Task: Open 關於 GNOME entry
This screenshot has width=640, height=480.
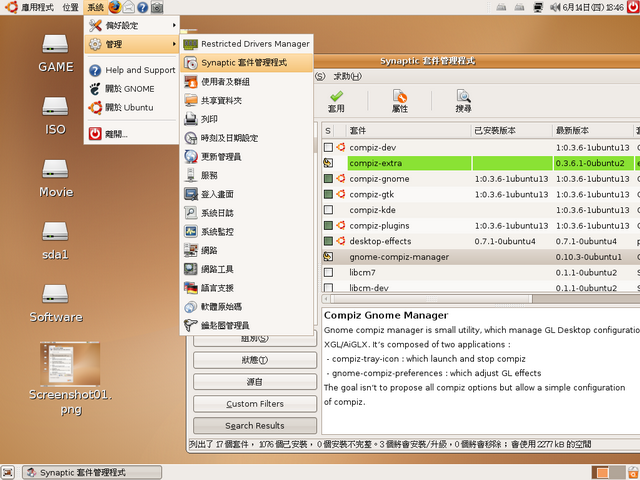Action: tap(132, 89)
